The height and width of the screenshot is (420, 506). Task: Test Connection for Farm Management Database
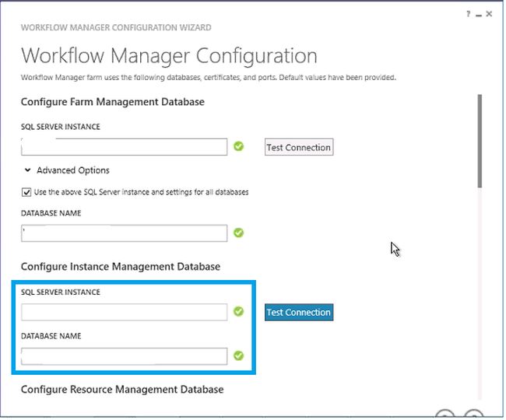tap(299, 147)
